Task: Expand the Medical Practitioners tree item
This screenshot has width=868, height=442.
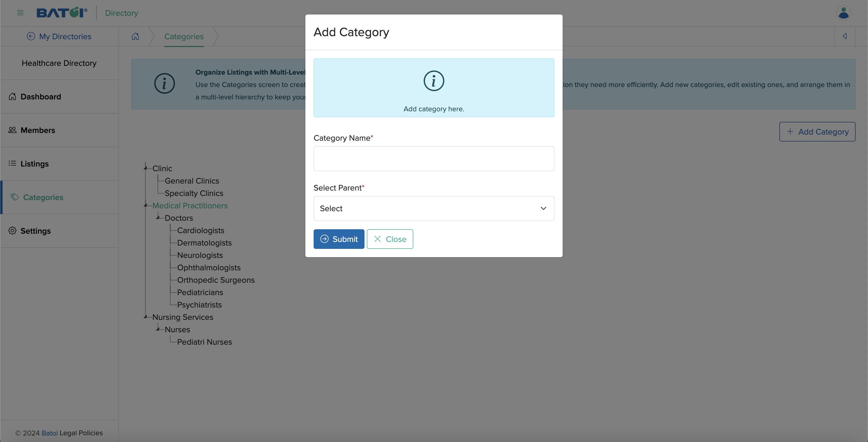Action: pos(146,205)
